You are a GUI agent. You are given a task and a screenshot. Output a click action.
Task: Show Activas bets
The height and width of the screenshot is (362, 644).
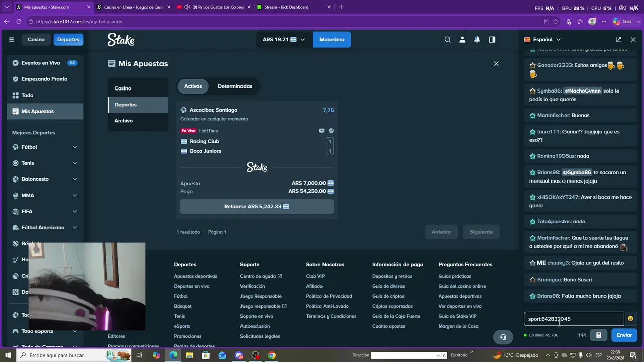pyautogui.click(x=193, y=86)
